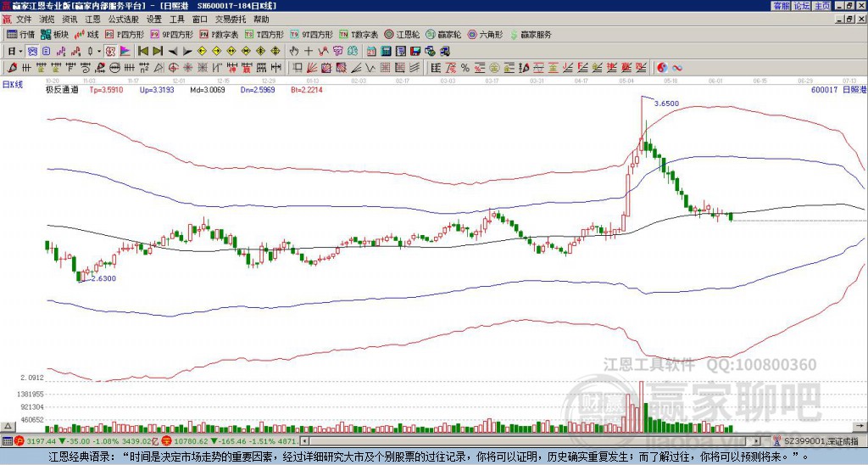
Task: Expand the bottom-left panel up arrow
Action: (7, 426)
